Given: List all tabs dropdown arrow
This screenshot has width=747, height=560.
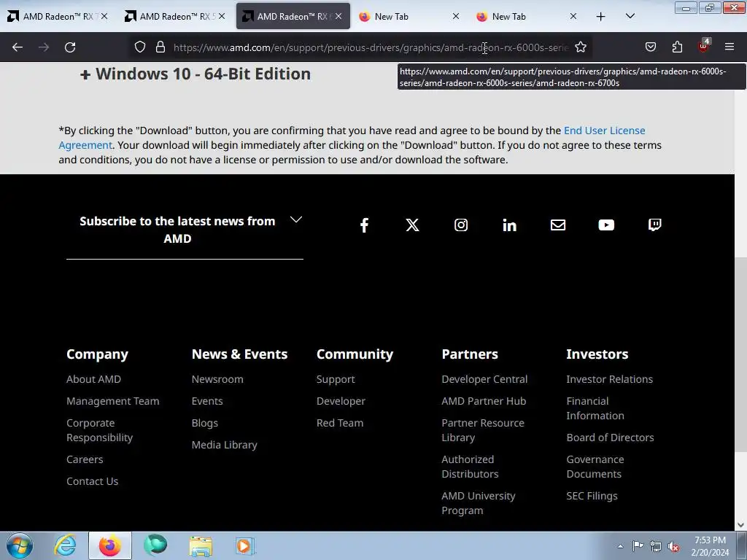Looking at the screenshot, I should (630, 16).
